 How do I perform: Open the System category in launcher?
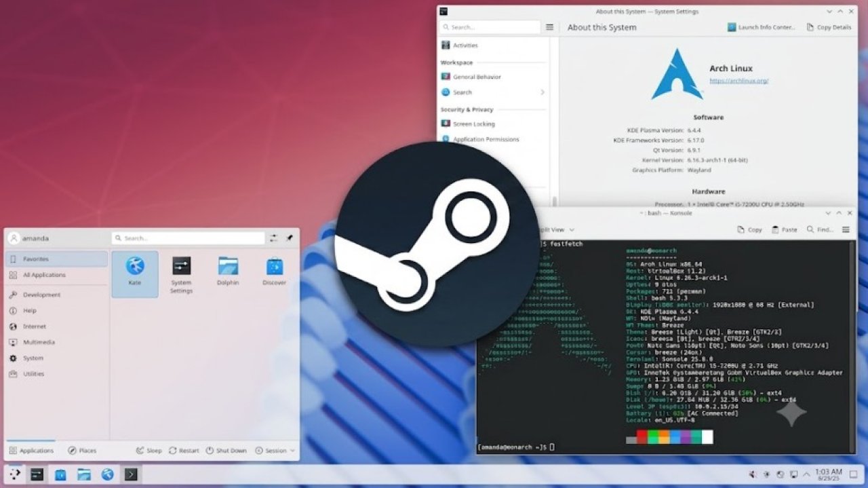[57, 358]
